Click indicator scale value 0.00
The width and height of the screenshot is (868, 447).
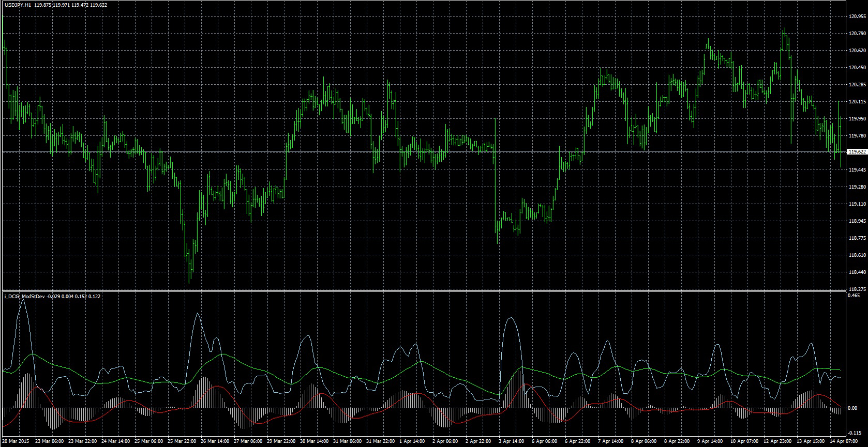point(852,408)
